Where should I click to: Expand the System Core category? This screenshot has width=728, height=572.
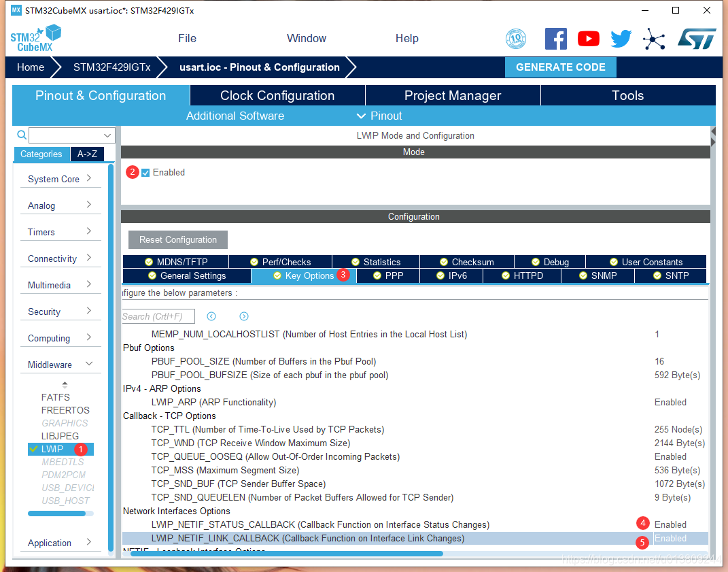(x=60, y=179)
